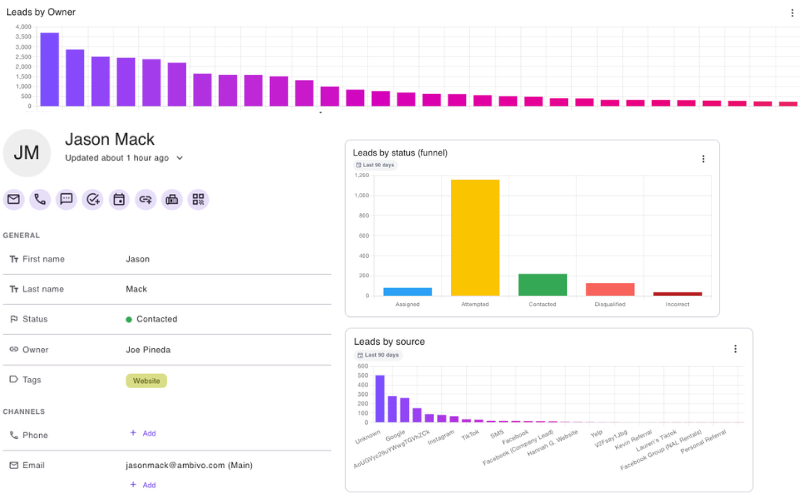The image size is (800, 500).
Task: Select the yellow Attempted bar in funnel chart
Action: 475,238
